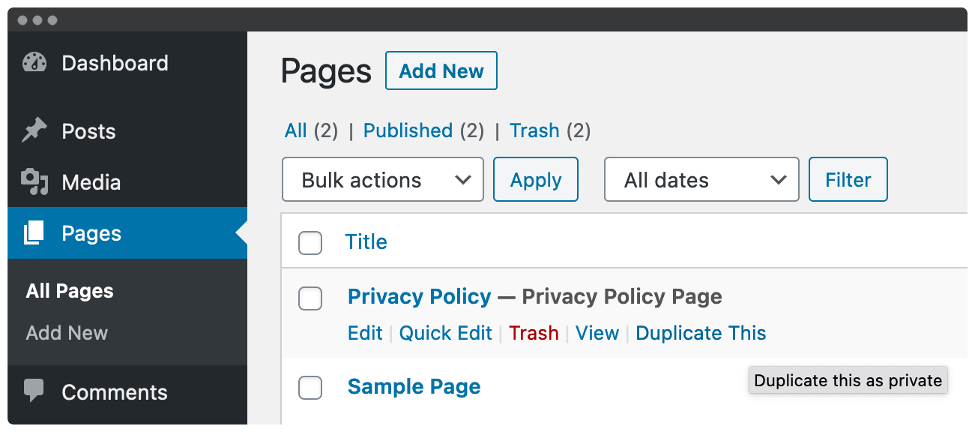Select the Pages sidebar menu

point(127,233)
